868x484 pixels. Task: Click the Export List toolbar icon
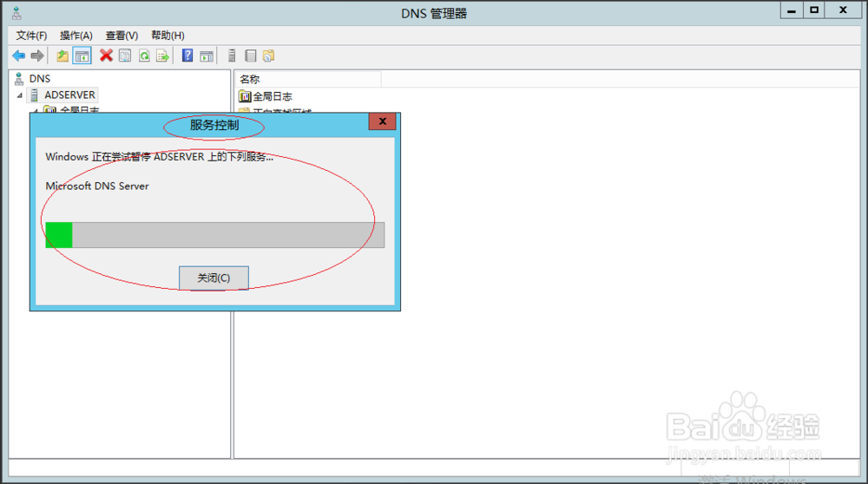[163, 56]
